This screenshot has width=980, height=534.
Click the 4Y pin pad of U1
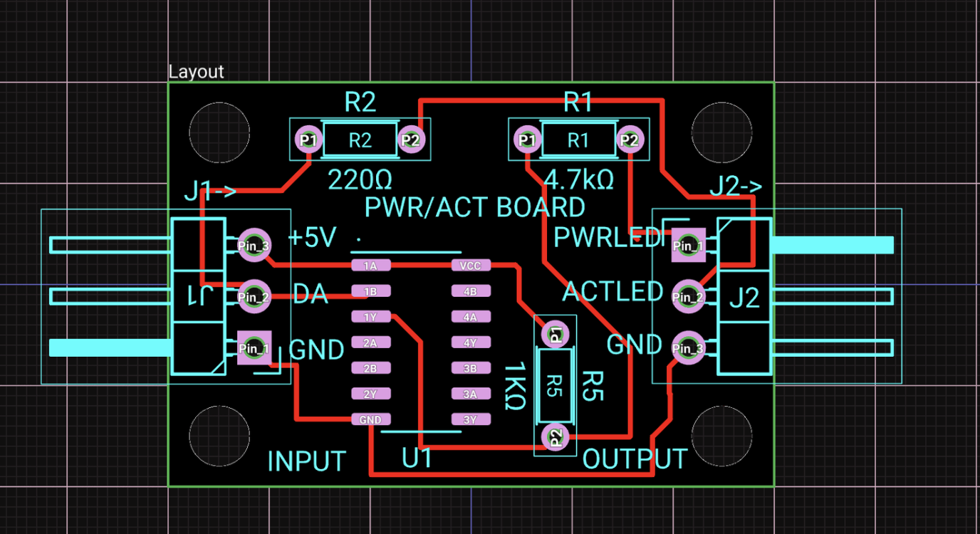[x=469, y=342]
